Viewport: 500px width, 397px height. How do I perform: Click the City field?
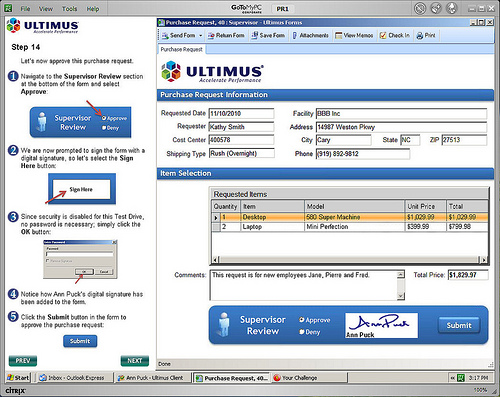tap(343, 140)
